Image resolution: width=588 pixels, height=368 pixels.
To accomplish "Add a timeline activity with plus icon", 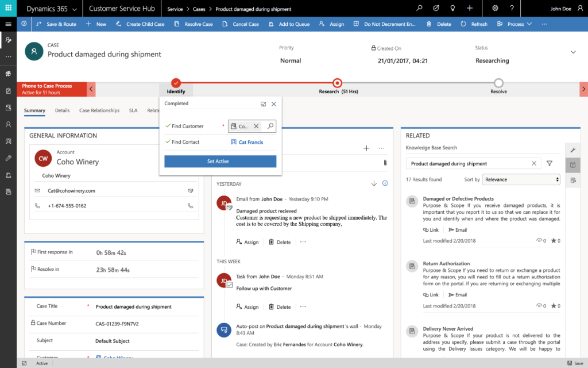I will [x=366, y=148].
